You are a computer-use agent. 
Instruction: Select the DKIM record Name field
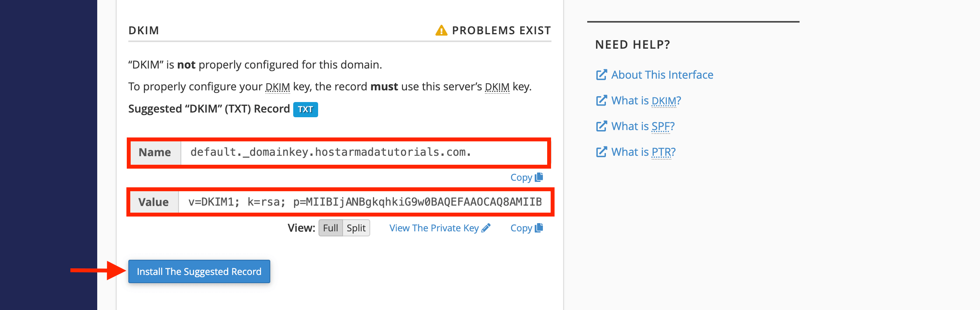(x=364, y=153)
